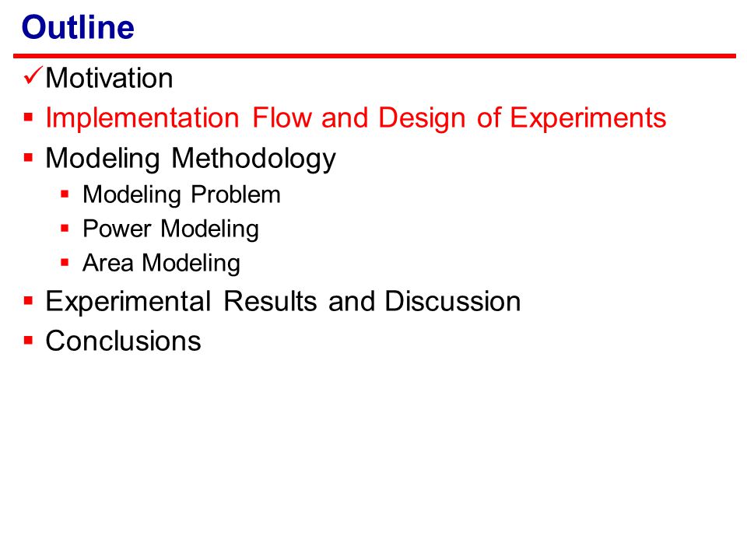Click the red bullet before Conclusions
Screen dimensions: 747x560
click(x=28, y=341)
